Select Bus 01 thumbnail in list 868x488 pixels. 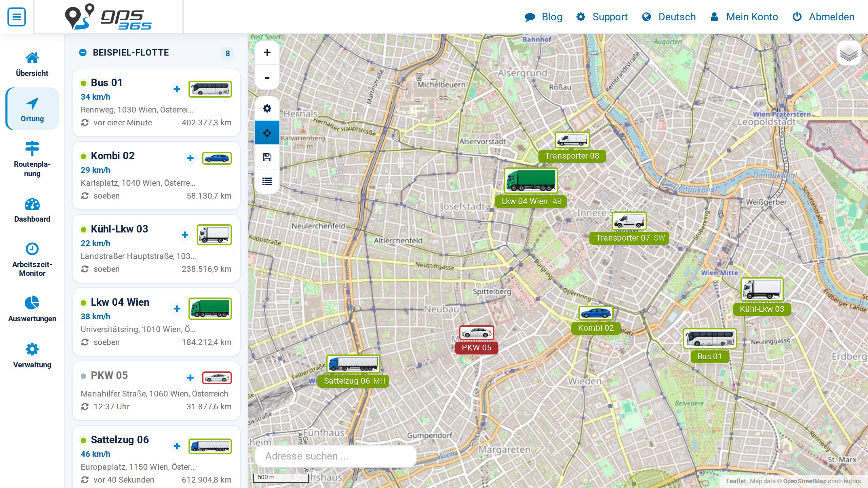[210, 89]
